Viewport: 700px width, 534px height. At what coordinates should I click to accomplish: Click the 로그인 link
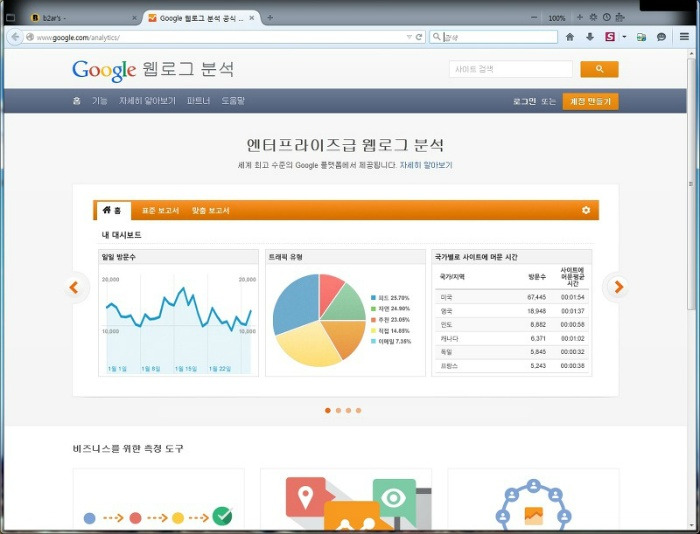point(524,101)
